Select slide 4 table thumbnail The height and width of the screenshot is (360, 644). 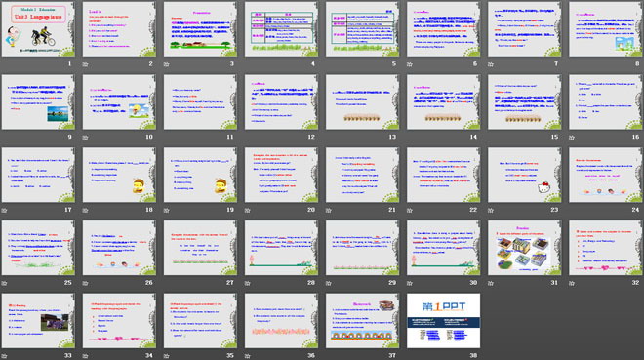tap(281, 29)
